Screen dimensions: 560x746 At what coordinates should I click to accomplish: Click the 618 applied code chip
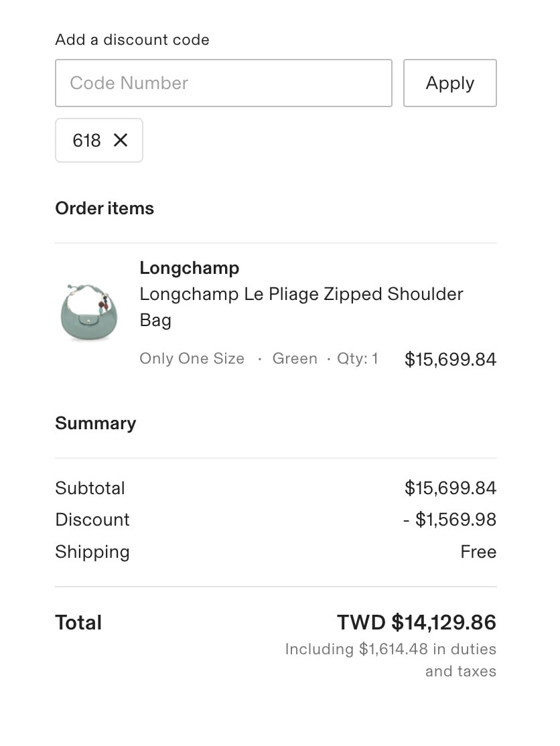click(87, 141)
